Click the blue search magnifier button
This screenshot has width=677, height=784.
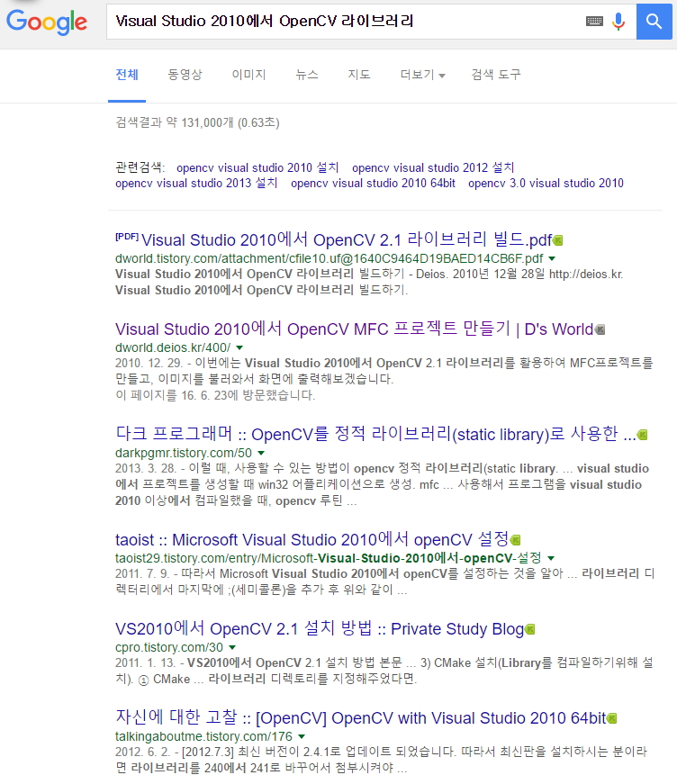(654, 21)
